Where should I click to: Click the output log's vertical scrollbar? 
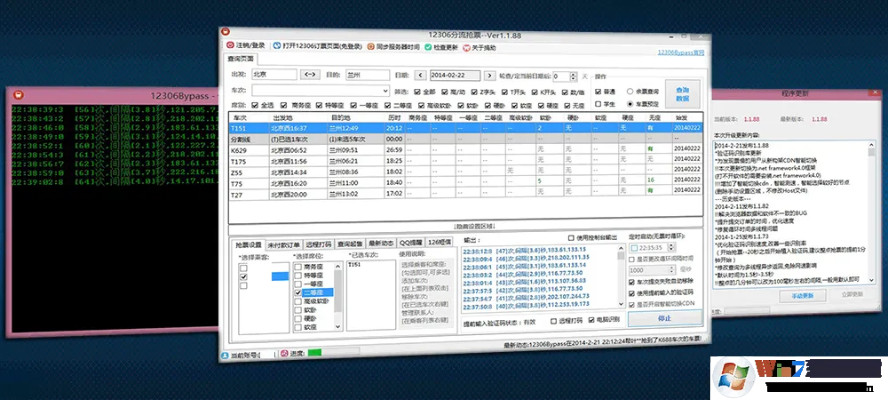coord(620,278)
